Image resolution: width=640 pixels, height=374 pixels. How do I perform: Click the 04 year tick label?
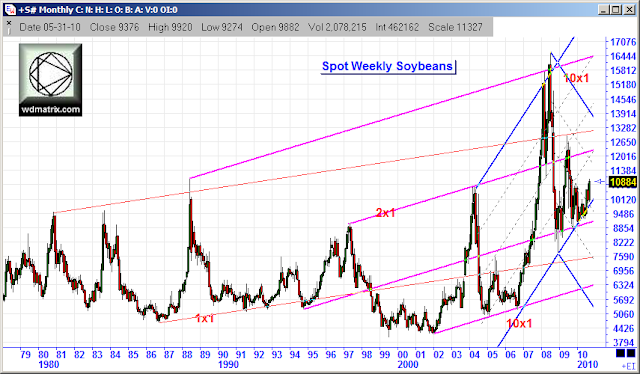tap(474, 354)
